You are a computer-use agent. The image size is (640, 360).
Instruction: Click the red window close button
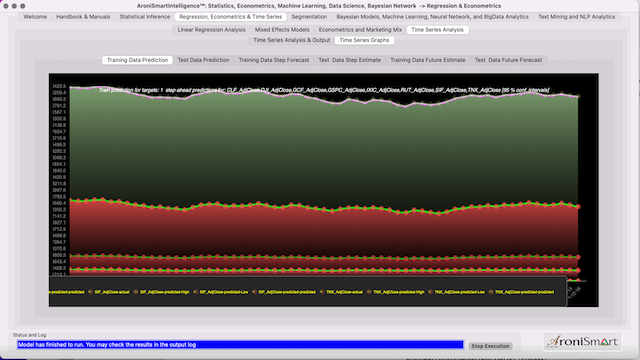tap(6, 6)
